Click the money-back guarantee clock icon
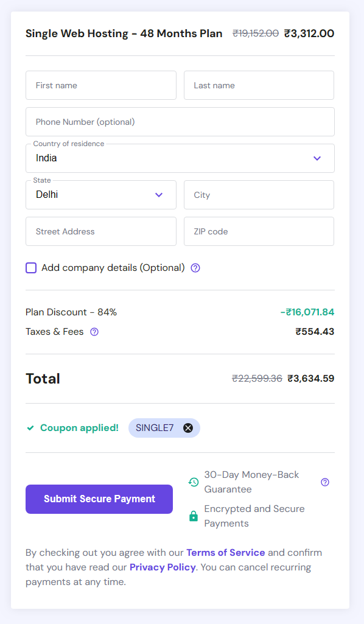 (193, 482)
